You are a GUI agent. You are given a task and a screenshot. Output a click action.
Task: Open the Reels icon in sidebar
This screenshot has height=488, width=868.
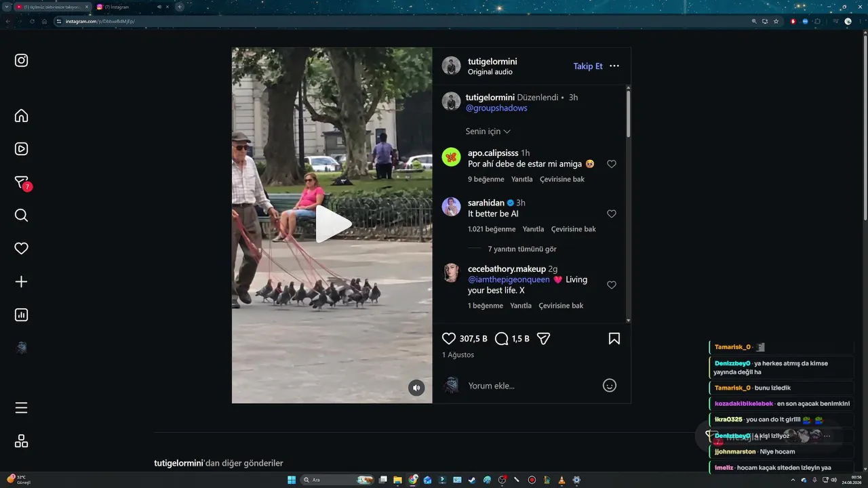pyautogui.click(x=21, y=149)
